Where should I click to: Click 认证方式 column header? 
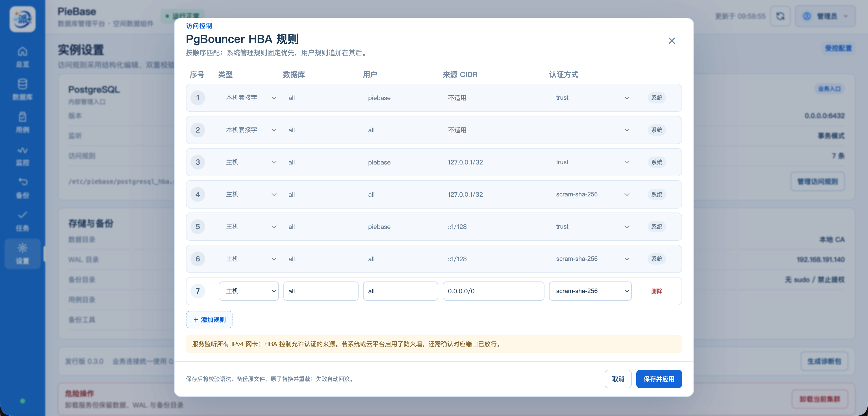point(563,75)
